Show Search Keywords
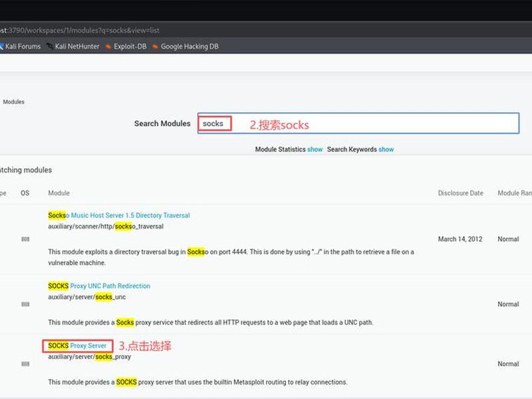This screenshot has width=532, height=399. point(386,149)
